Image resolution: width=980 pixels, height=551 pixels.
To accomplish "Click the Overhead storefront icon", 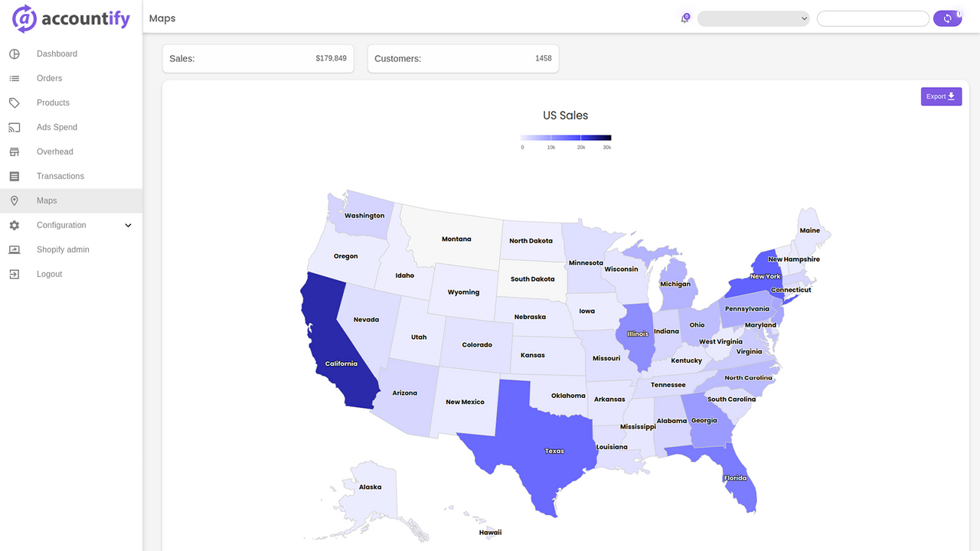I will [13, 152].
